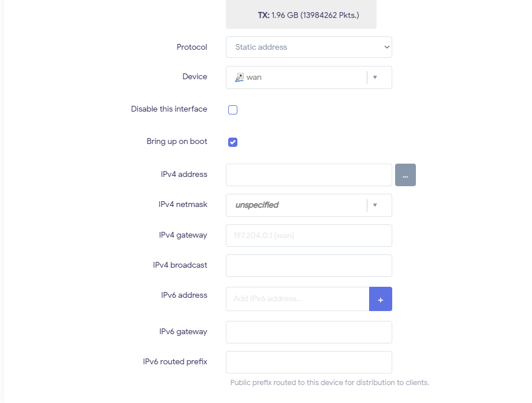The width and height of the screenshot is (532, 403).
Task: Click the IPv4 address input field
Action: 308,175
